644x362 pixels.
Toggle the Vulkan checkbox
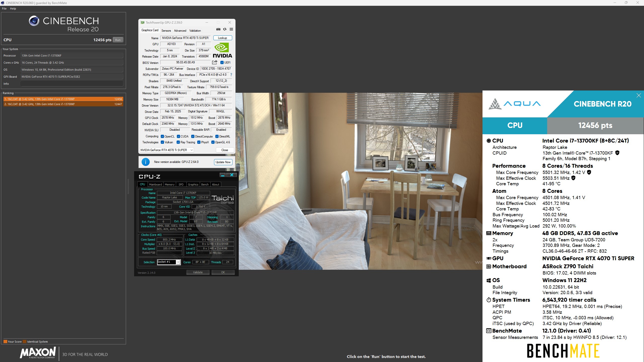[162, 142]
